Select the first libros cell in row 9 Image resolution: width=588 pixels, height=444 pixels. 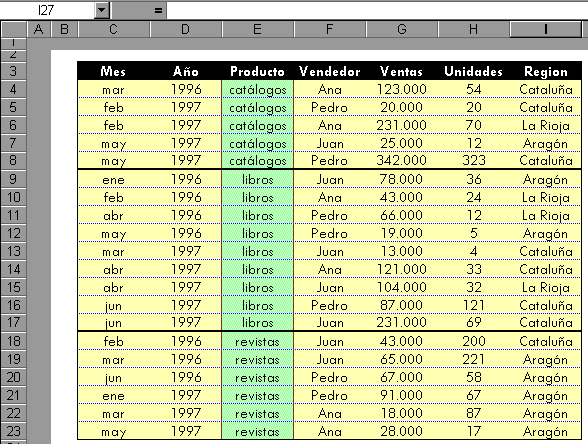(257, 179)
